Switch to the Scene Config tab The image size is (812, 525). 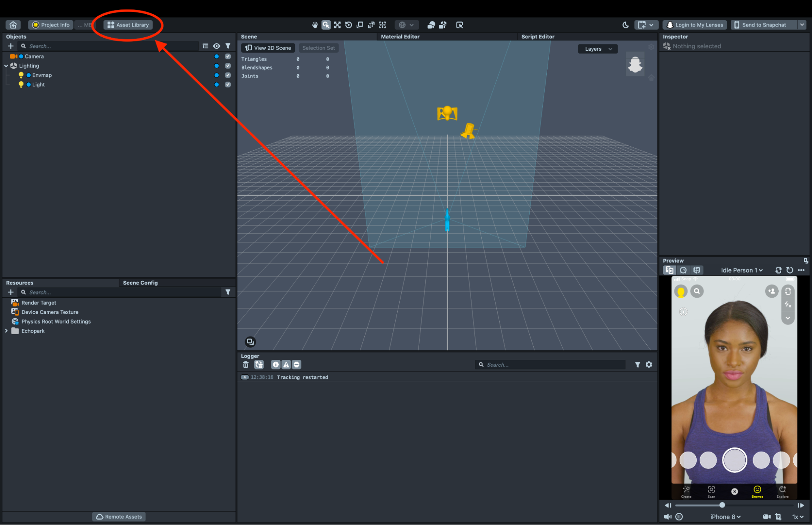click(x=140, y=283)
